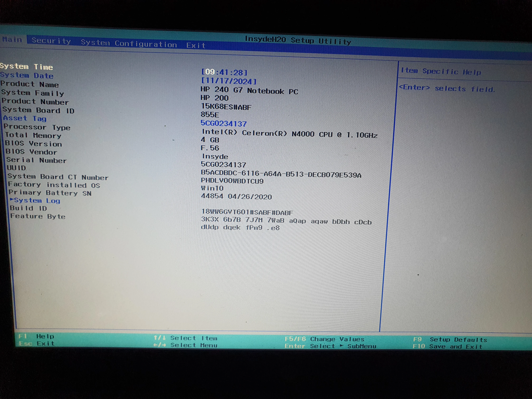The height and width of the screenshot is (399, 532).
Task: Click the 4 GB memory value
Action: [x=210, y=140]
